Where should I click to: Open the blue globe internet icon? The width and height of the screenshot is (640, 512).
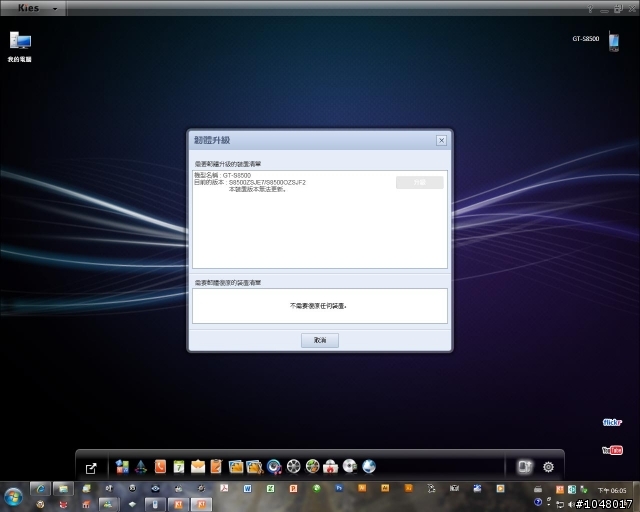pos(369,466)
